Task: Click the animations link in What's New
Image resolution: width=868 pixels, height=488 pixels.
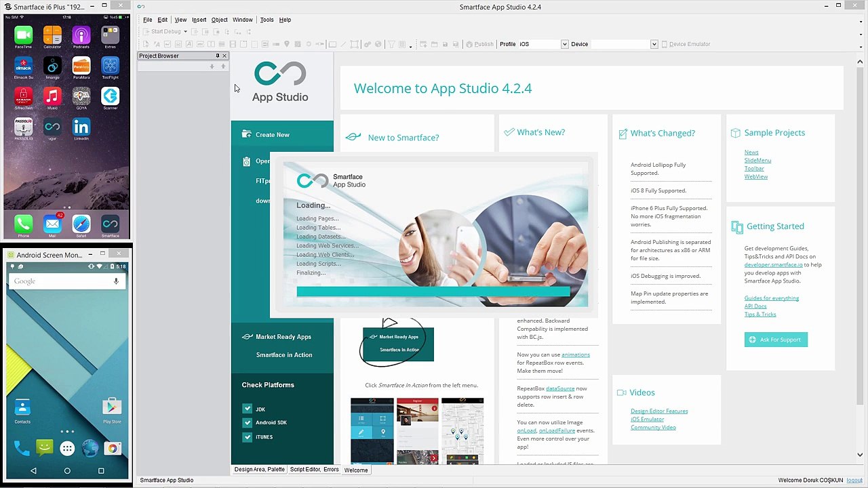Action: [576, 355]
